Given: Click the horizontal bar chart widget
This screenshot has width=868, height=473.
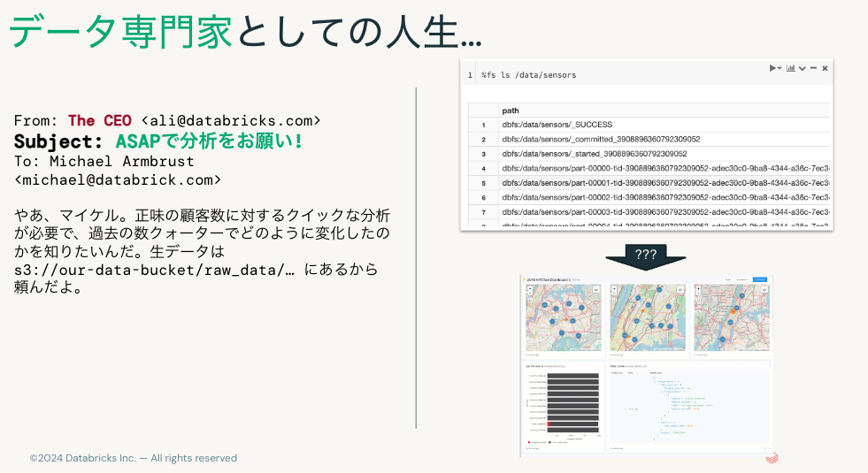Looking at the screenshot, I should coord(563,408).
